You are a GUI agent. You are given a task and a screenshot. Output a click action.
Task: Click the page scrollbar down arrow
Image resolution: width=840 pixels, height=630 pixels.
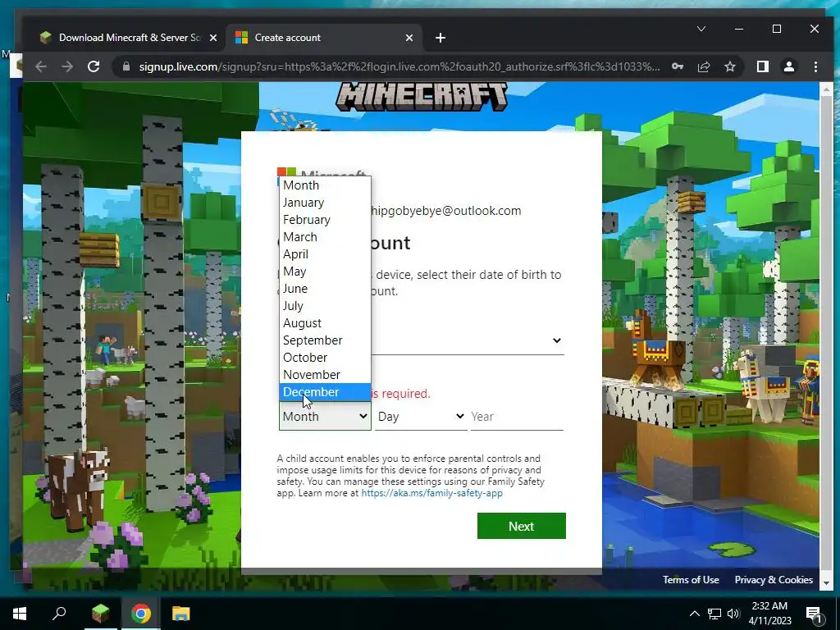point(826,583)
